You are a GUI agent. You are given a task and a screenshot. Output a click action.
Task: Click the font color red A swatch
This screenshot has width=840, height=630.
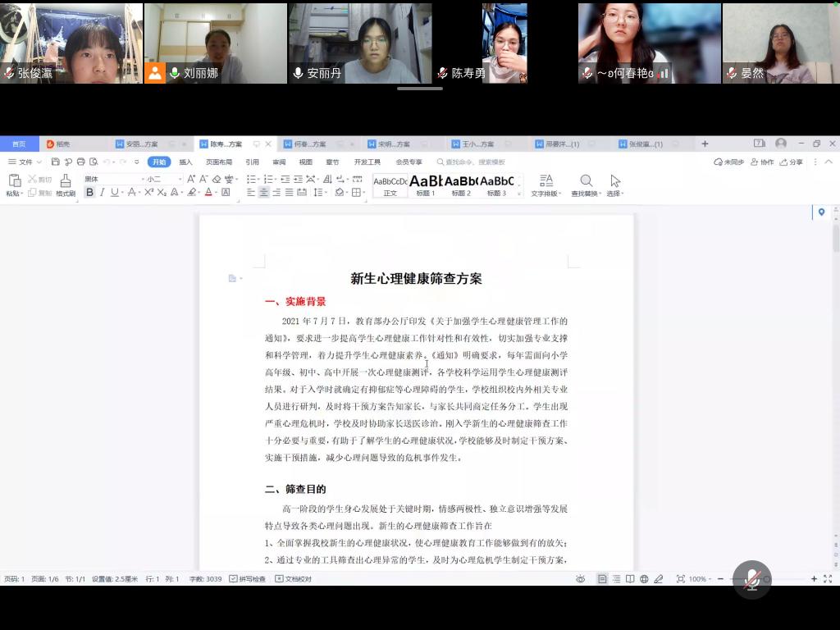pyautogui.click(x=208, y=193)
